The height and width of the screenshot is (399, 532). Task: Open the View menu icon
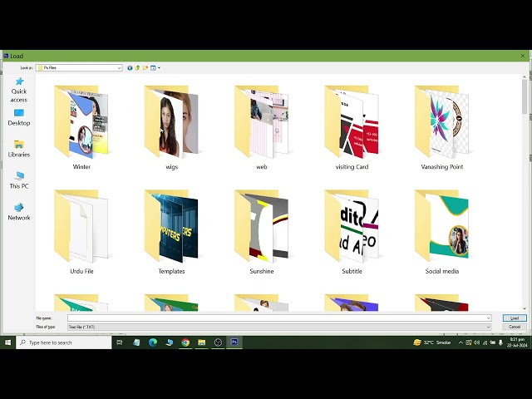(x=153, y=68)
